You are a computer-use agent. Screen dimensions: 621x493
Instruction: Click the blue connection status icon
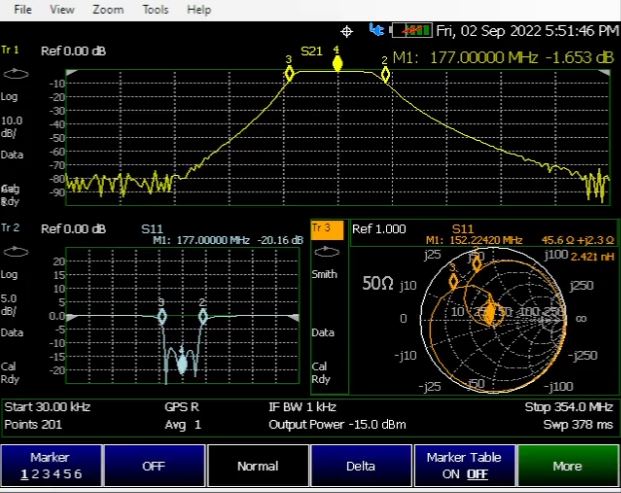pyautogui.click(x=376, y=30)
